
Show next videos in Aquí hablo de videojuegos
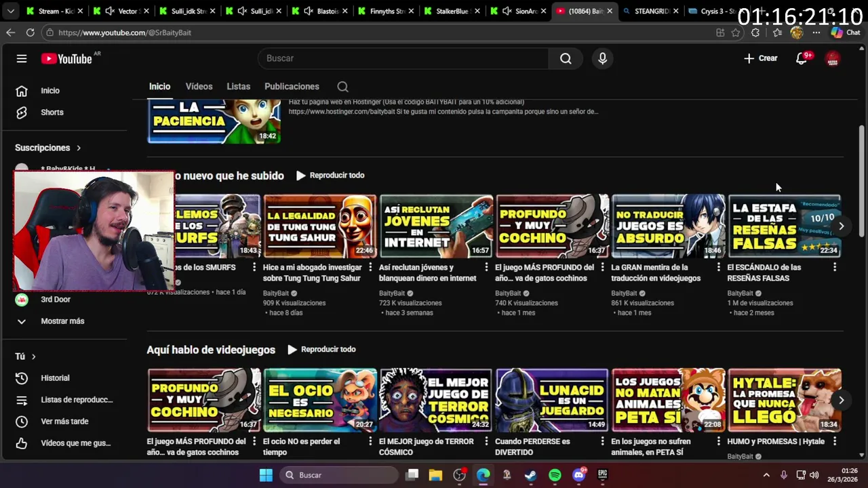(841, 400)
